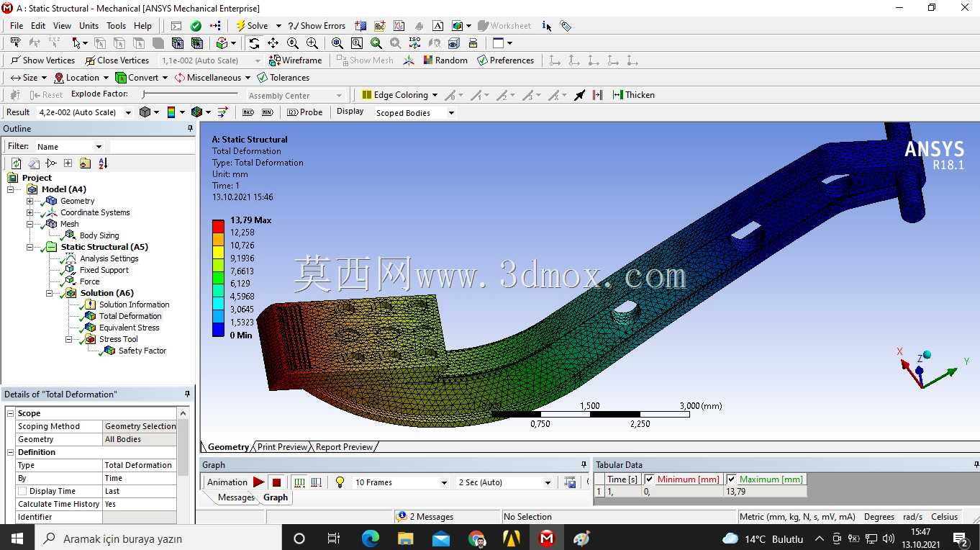Collapse the Mesh tree node
This screenshot has height=550, width=980.
[x=30, y=224]
